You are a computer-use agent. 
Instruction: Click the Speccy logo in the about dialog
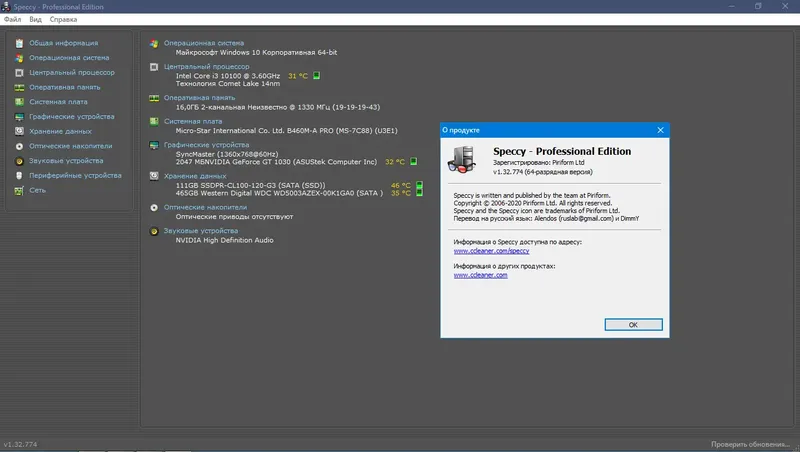coord(462,160)
